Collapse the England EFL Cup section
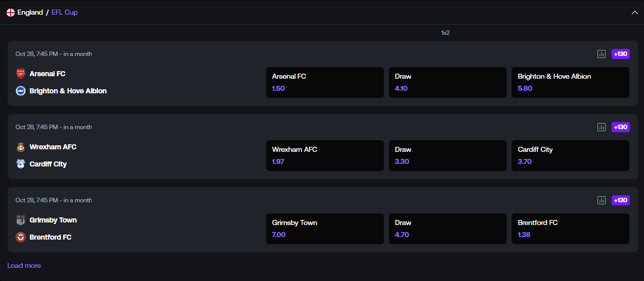 click(x=634, y=13)
